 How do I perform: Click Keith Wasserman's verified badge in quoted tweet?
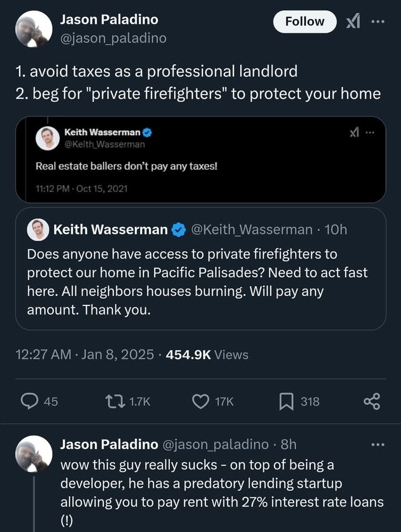coord(179,230)
